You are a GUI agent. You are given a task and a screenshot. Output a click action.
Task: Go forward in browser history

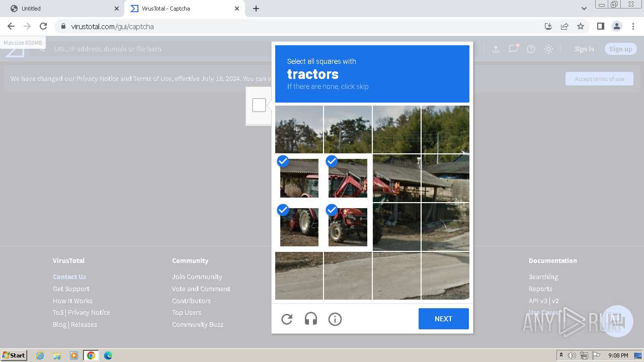click(27, 26)
